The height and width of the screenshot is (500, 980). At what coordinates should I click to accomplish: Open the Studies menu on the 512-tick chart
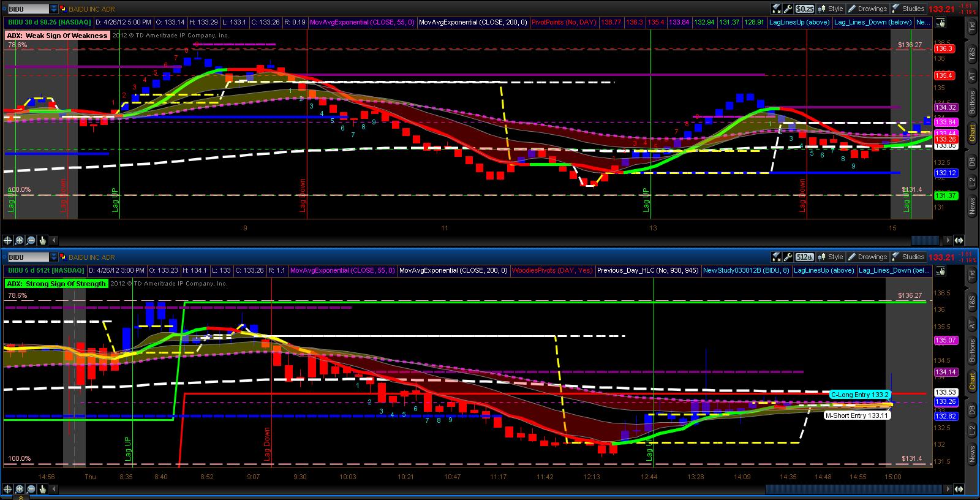(x=909, y=257)
